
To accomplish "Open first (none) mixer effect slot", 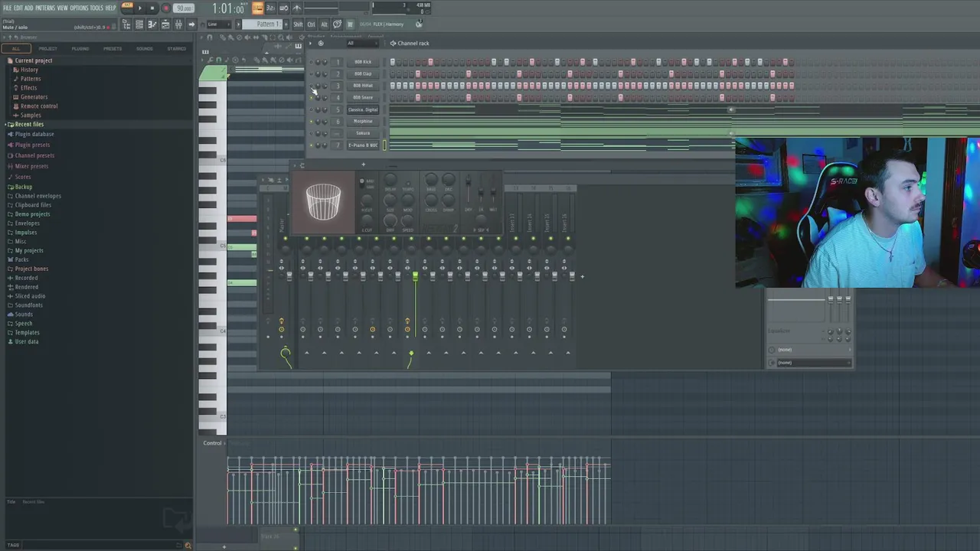I will click(x=811, y=350).
